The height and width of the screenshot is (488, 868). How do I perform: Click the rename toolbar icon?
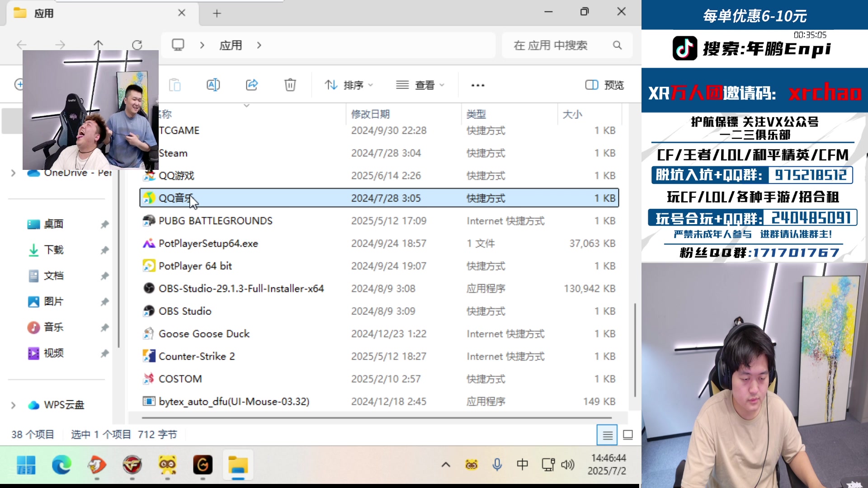pos(213,84)
